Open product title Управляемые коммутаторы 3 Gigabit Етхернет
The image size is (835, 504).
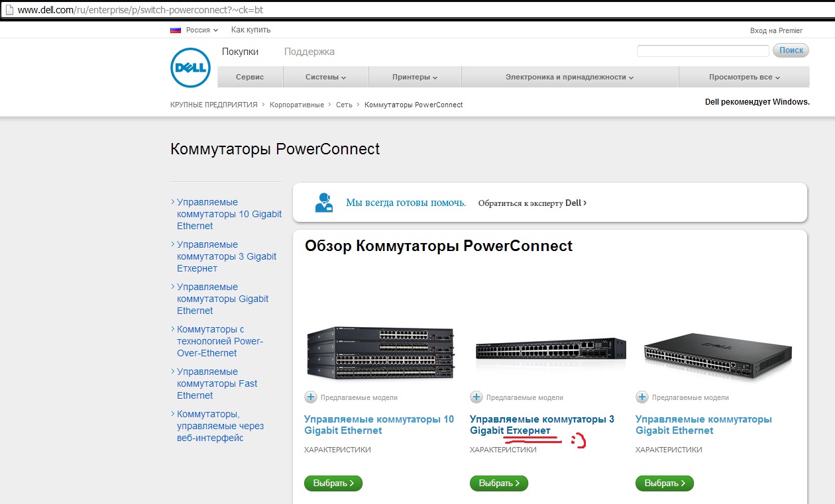542,425
